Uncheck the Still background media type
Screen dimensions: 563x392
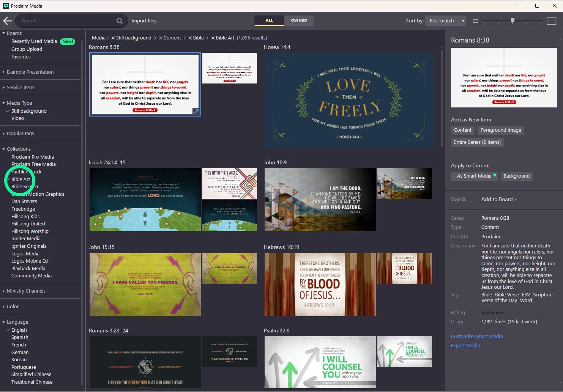click(28, 111)
